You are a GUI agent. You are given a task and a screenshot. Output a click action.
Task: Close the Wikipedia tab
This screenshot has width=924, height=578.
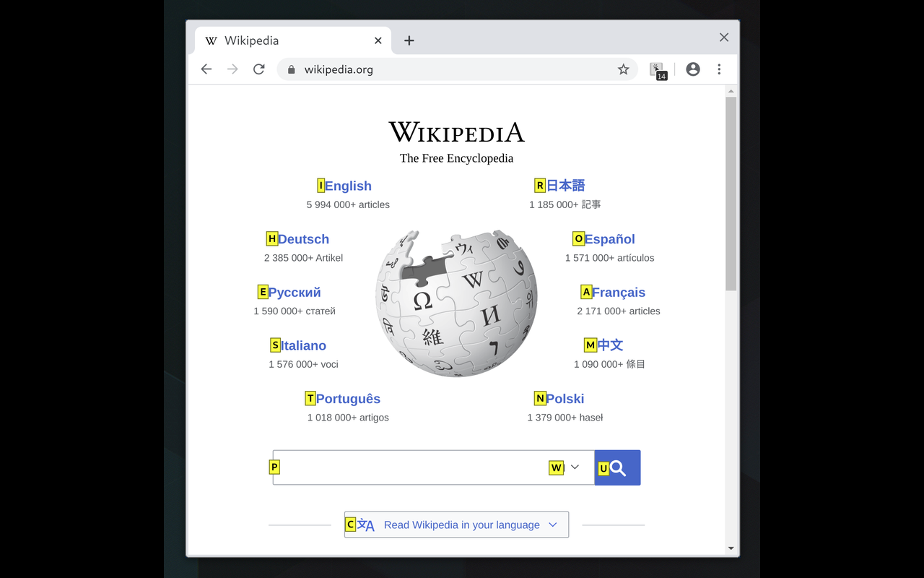coord(378,40)
